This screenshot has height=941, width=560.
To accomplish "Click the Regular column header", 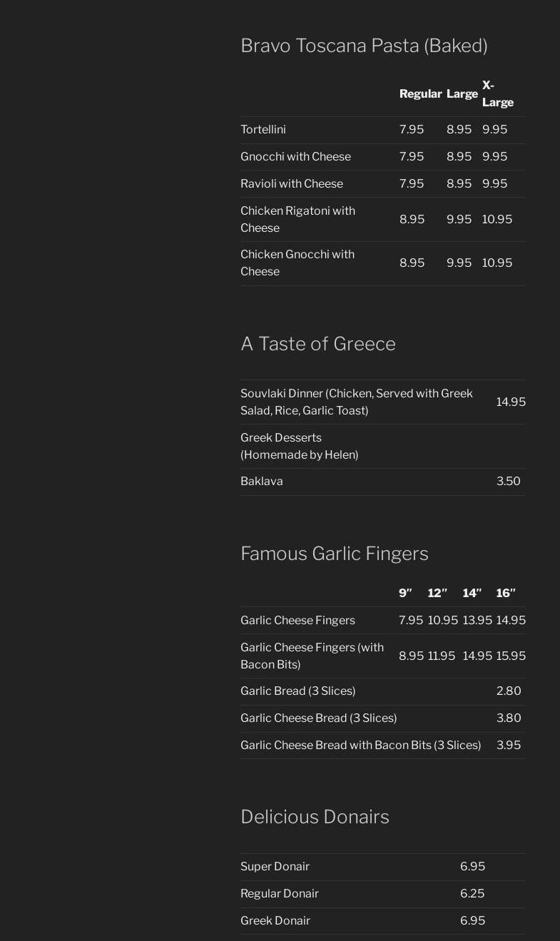I will point(420,94).
